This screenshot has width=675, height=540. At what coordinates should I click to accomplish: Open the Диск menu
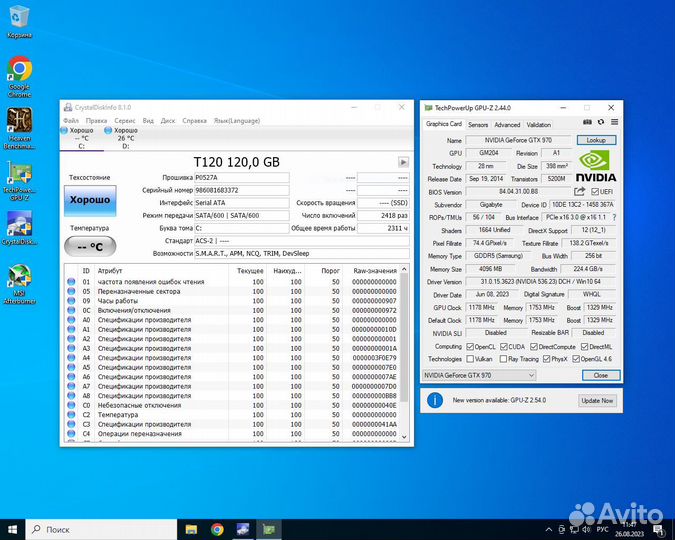pos(168,121)
